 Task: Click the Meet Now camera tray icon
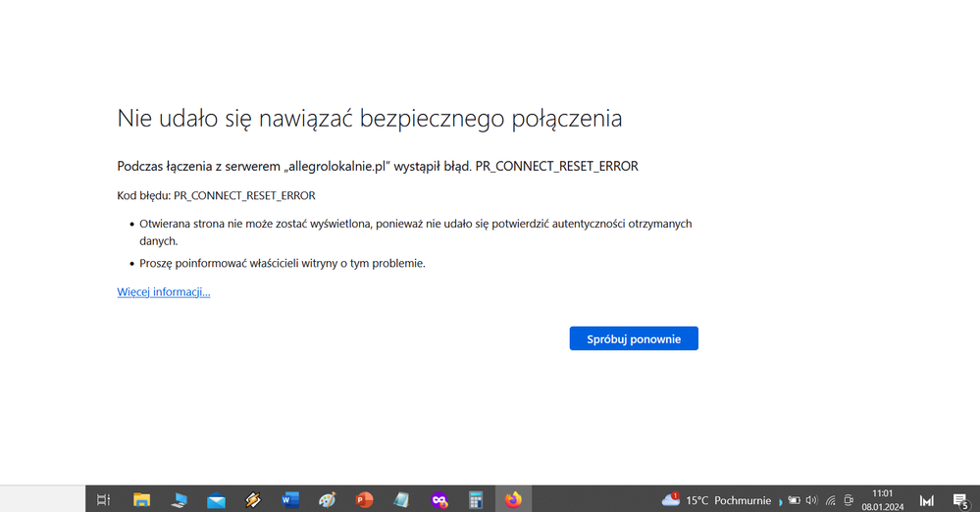click(x=849, y=500)
